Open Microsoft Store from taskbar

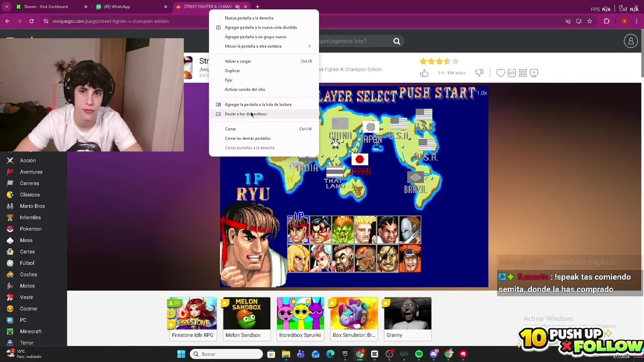click(271, 354)
